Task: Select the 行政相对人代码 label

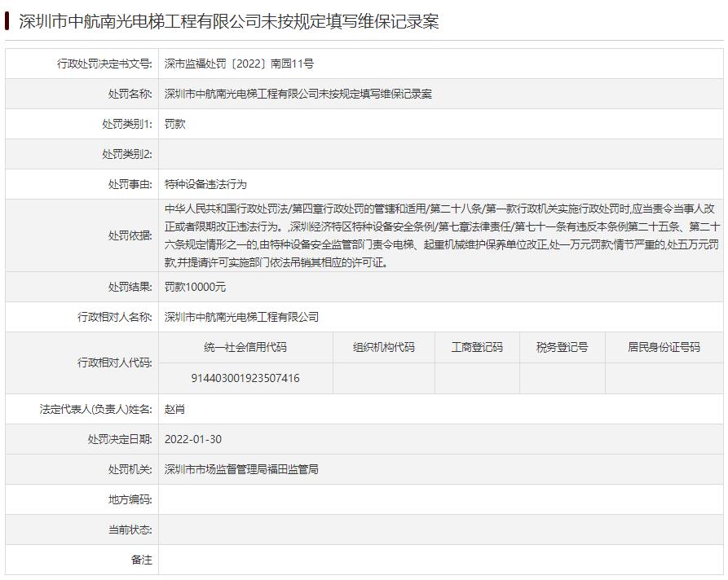Action: click(115, 362)
